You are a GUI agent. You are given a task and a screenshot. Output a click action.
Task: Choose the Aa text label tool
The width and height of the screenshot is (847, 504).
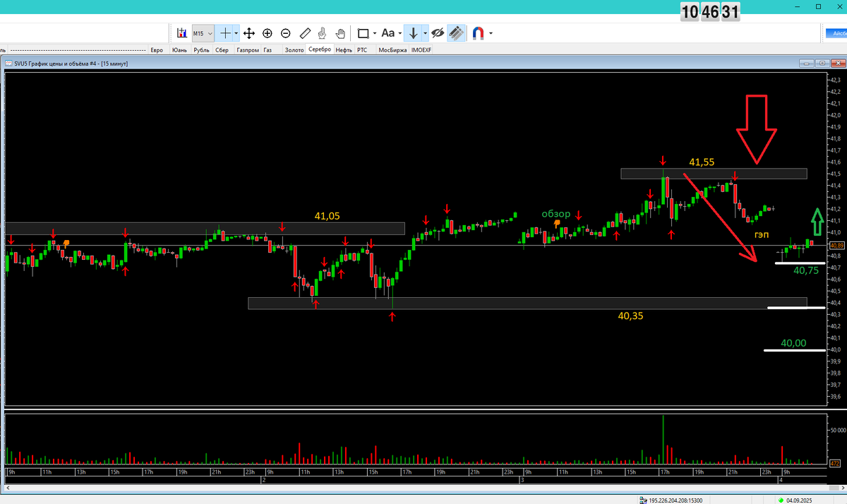tap(388, 33)
